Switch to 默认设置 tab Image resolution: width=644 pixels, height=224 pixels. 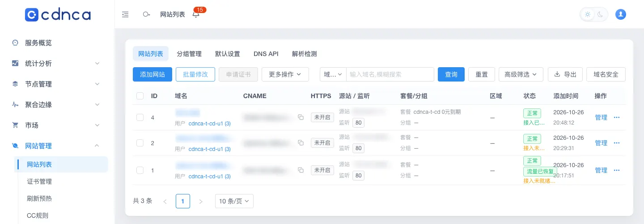(x=228, y=54)
